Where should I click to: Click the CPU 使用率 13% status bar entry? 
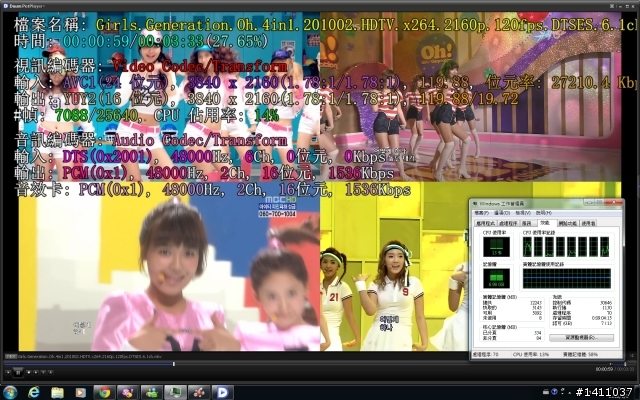click(531, 355)
